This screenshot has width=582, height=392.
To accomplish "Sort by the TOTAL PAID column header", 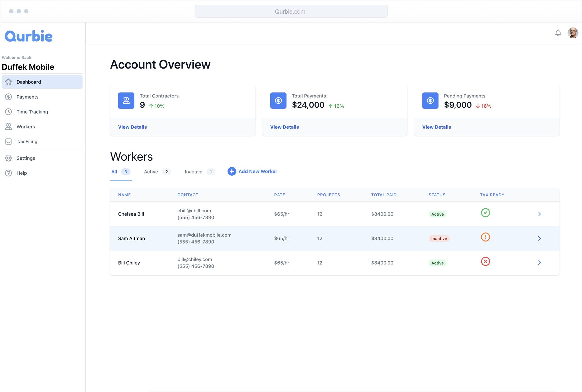I will [x=384, y=195].
